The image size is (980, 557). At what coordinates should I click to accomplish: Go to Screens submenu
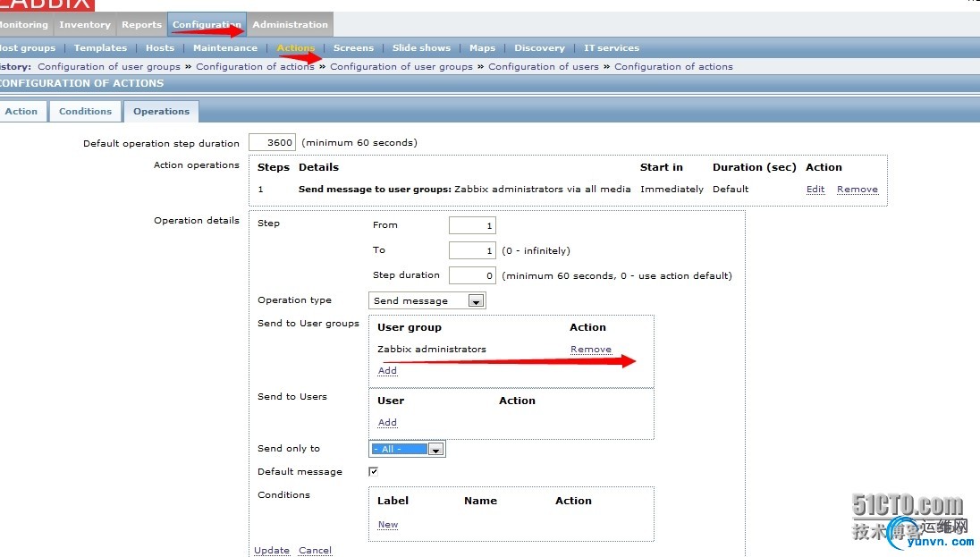click(x=353, y=47)
